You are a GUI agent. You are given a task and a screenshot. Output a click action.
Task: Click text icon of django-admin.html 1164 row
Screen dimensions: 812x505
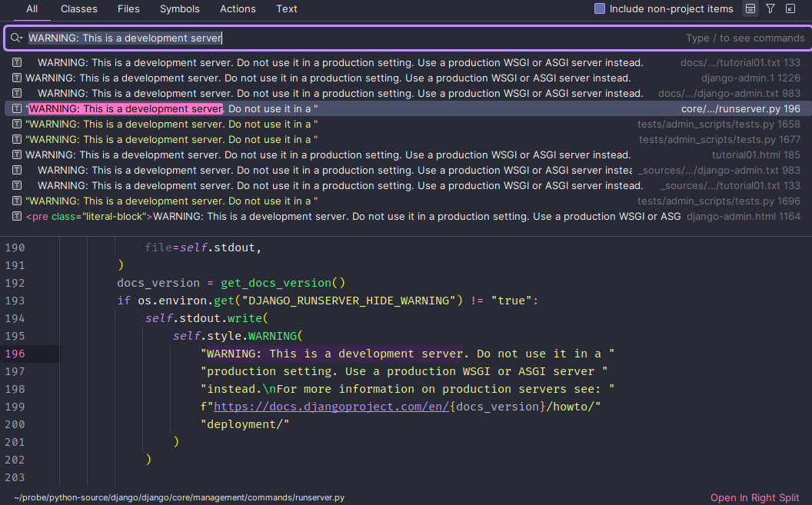pos(17,216)
